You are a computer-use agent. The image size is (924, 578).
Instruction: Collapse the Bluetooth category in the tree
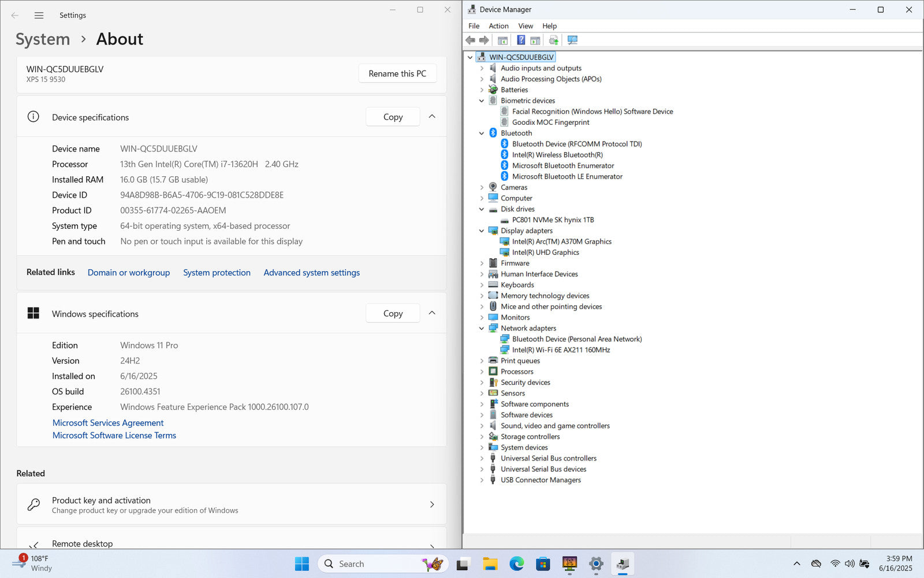click(482, 134)
